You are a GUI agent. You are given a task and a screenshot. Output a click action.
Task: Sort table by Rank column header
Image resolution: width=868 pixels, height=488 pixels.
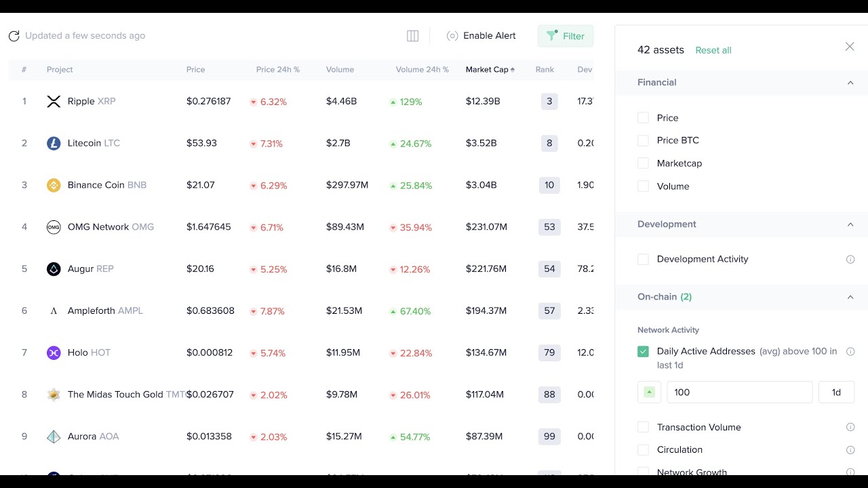(545, 70)
